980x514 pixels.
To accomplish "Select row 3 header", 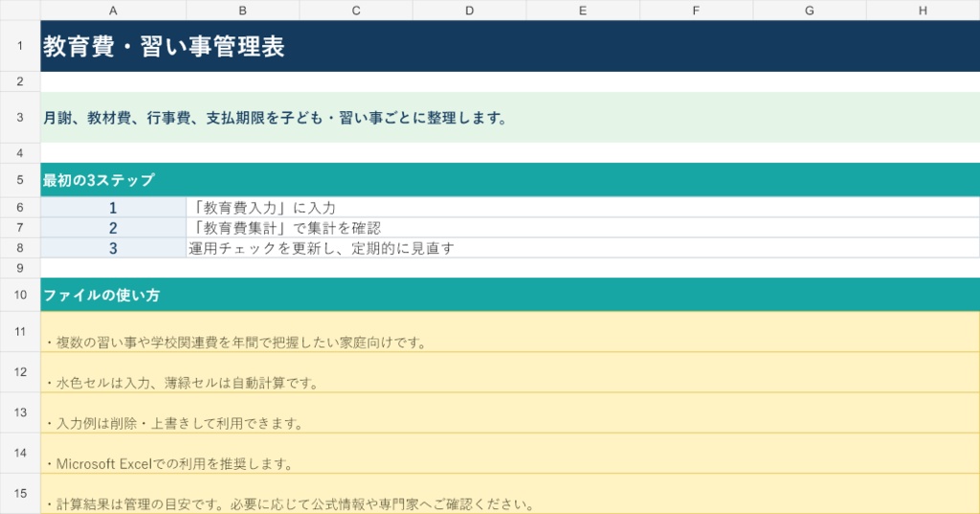I will click(x=20, y=117).
